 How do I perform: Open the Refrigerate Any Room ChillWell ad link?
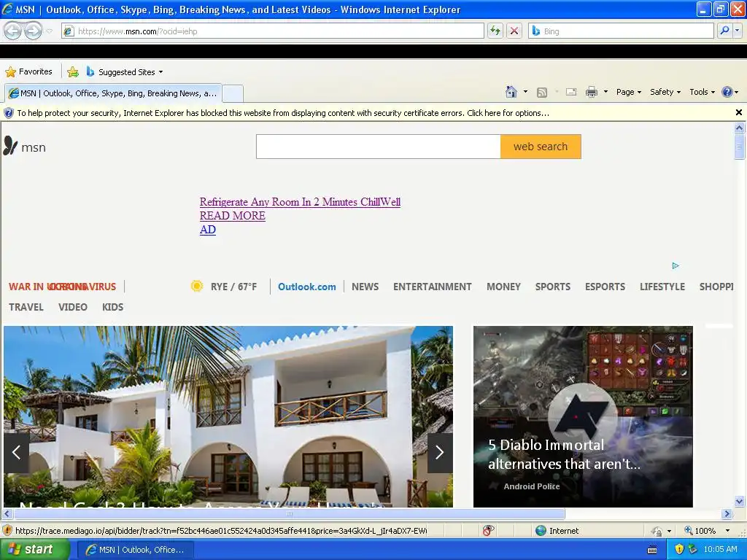click(x=300, y=202)
